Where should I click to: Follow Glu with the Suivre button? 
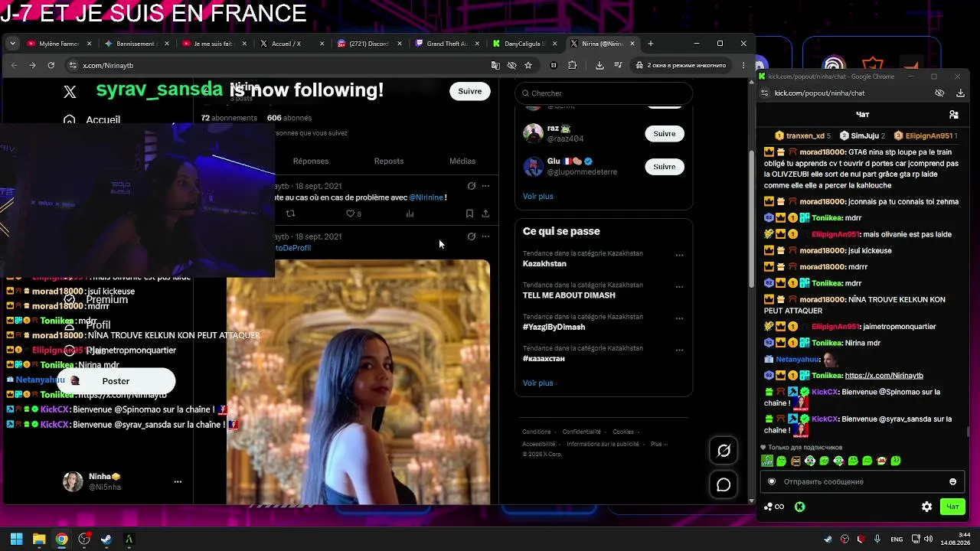665,166
